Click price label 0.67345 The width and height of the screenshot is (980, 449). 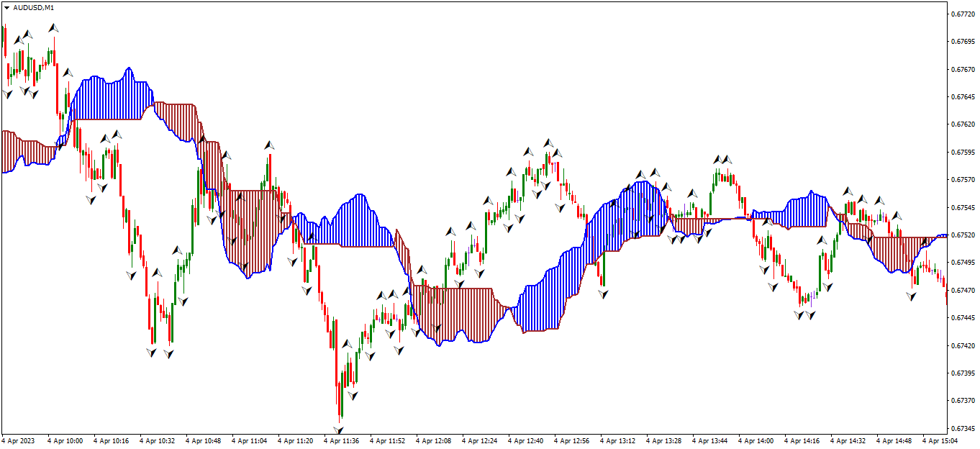[x=962, y=429]
